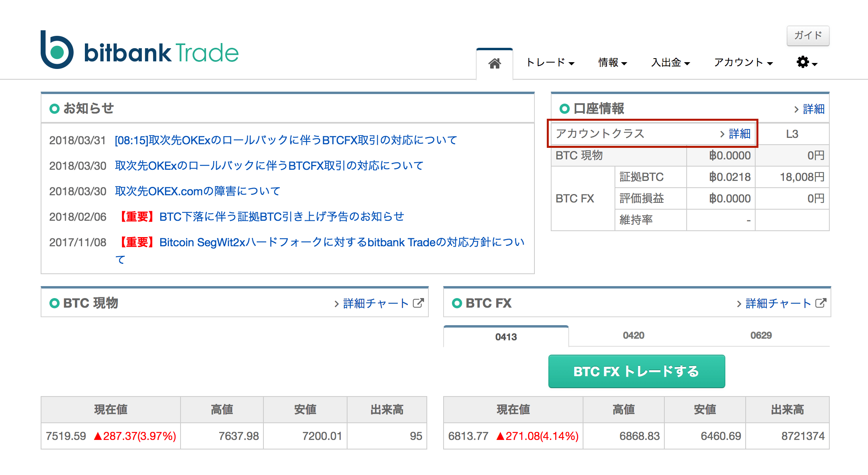Click the BTC 現物 volume value 95
This screenshot has height=475, width=868.
click(416, 436)
